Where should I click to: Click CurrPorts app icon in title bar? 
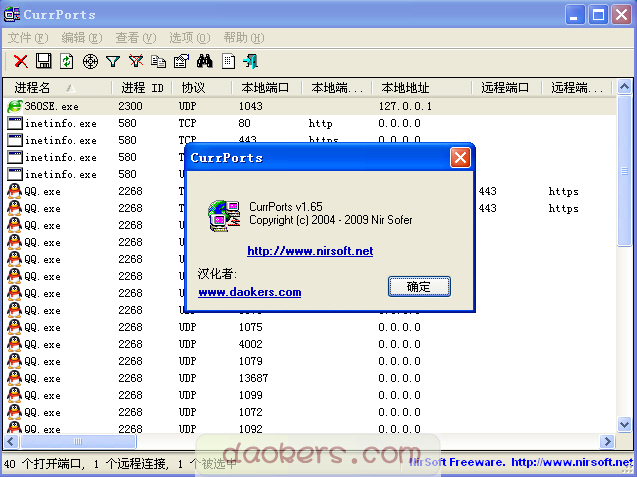[12, 14]
